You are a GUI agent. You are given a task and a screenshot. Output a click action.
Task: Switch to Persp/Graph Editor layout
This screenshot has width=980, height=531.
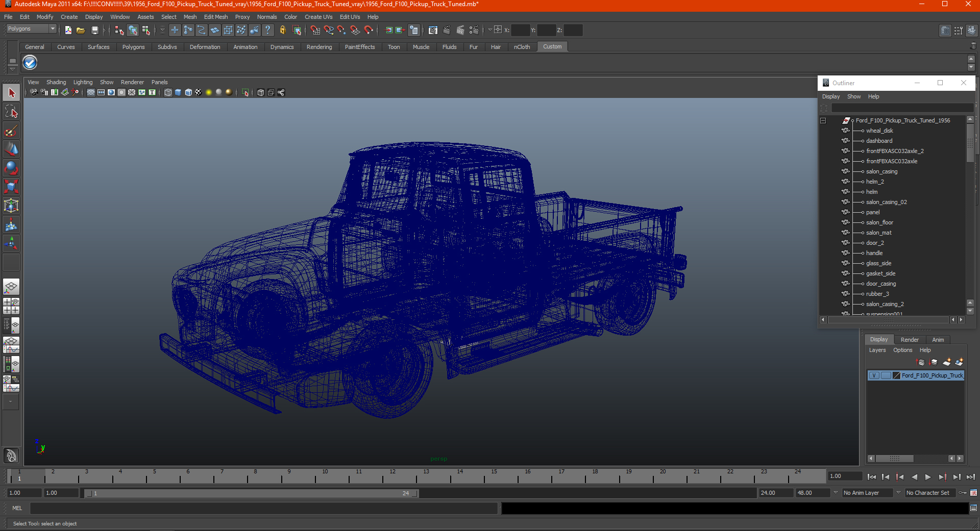click(11, 345)
